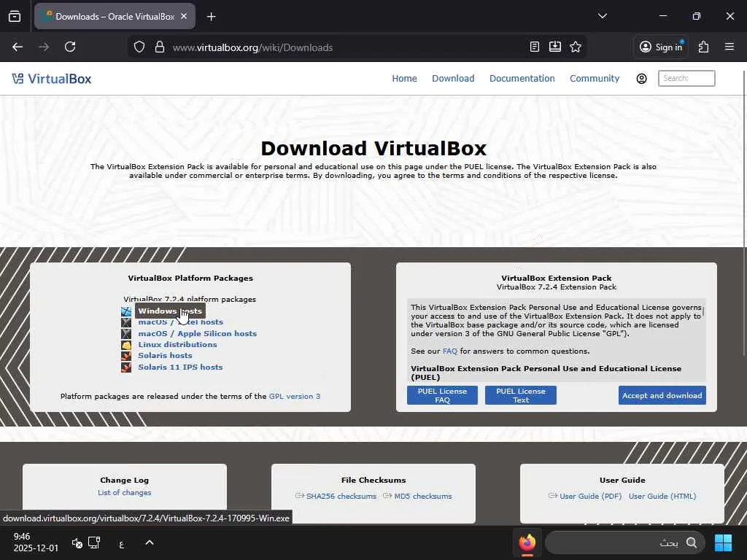Click the Windows hosts icon
This screenshot has height=560, width=747.
point(126,311)
